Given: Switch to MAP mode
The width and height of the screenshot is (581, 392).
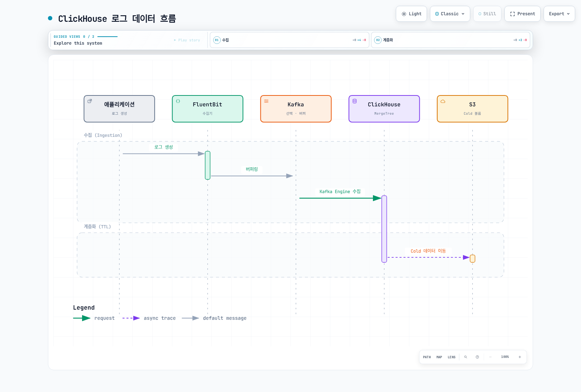Looking at the screenshot, I should 439,357.
